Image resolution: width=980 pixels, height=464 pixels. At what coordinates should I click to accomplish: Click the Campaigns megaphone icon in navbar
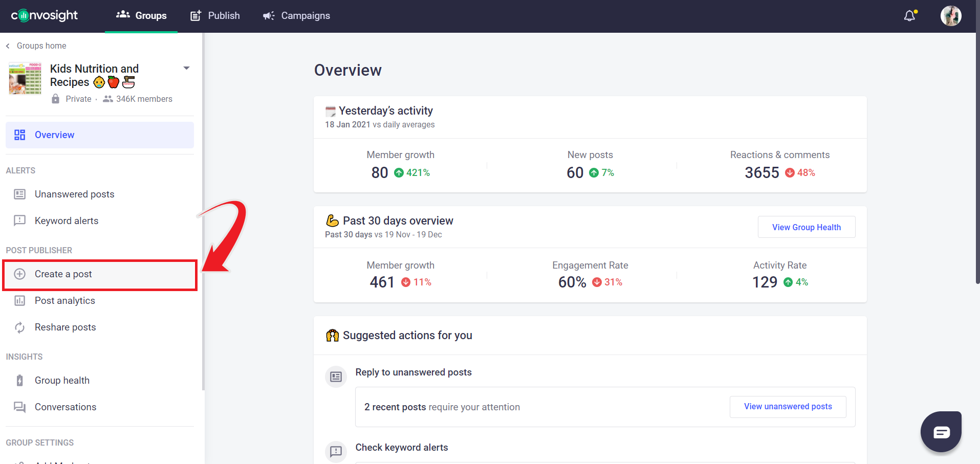tap(269, 16)
